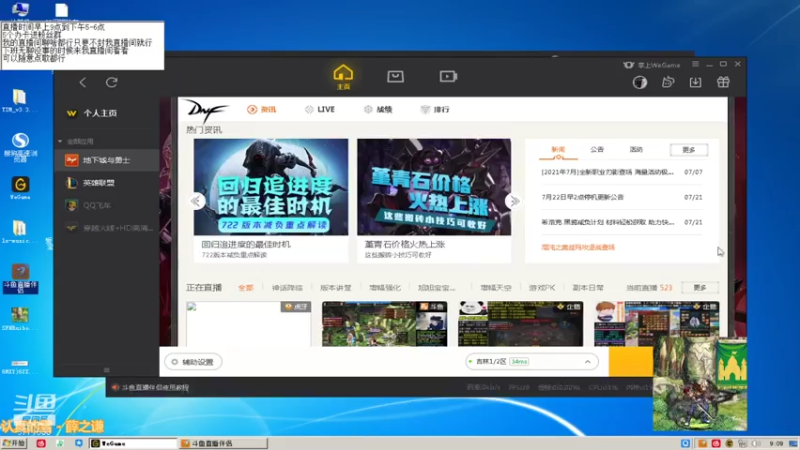Filter live streams by 增幅强化

(x=385, y=288)
